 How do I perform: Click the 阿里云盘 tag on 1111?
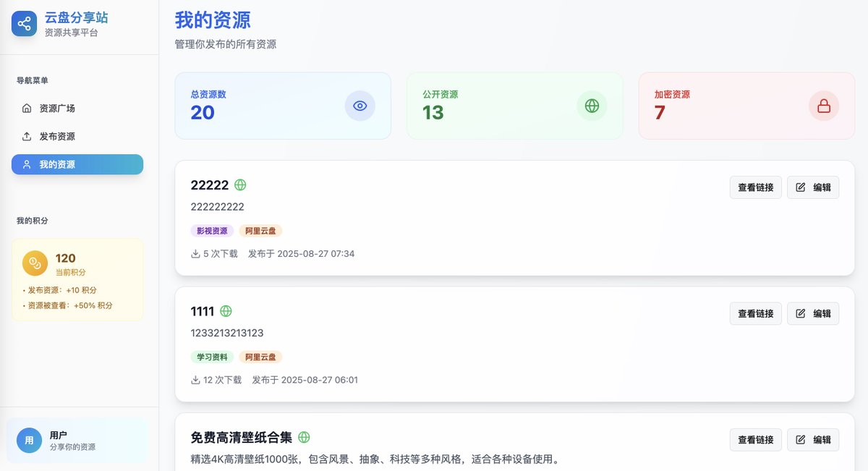(x=260, y=357)
